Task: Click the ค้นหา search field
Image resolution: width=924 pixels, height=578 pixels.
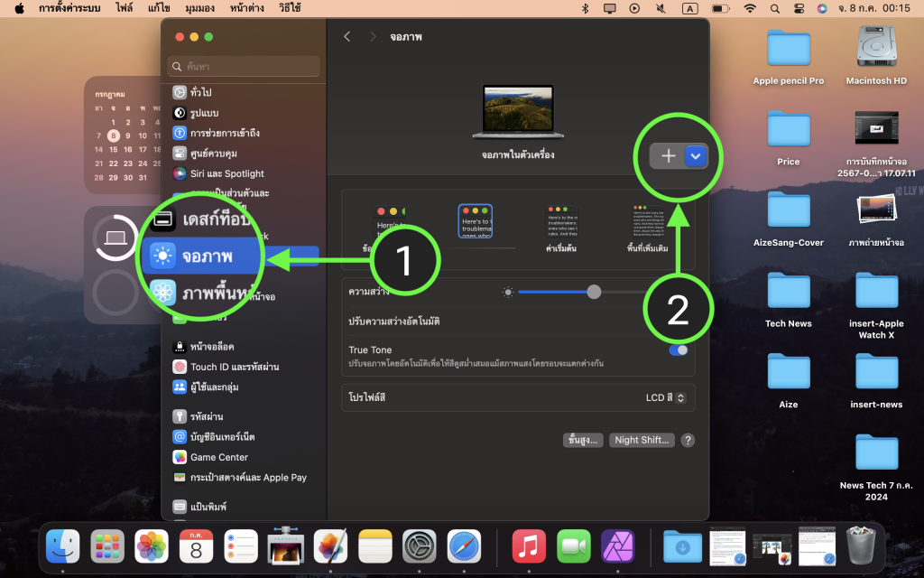Action: pos(244,67)
